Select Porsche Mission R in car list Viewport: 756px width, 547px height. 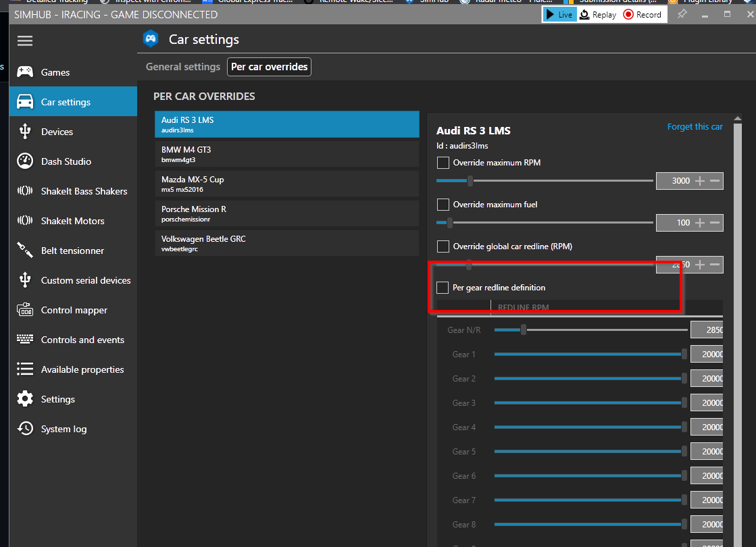287,213
